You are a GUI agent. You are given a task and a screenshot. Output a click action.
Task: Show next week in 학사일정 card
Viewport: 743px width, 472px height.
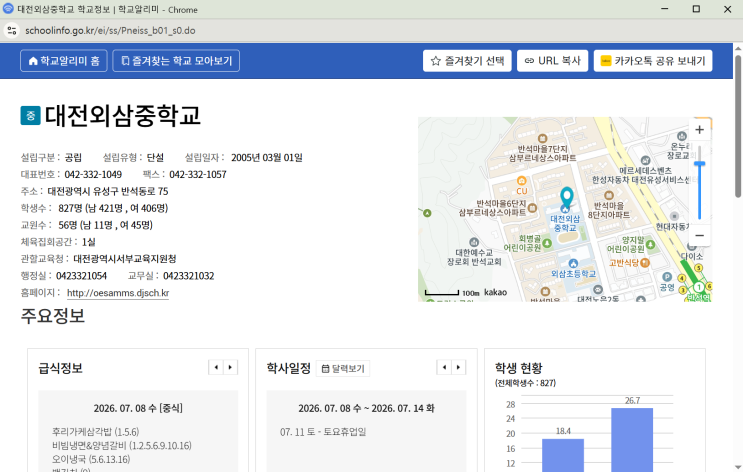[458, 367]
